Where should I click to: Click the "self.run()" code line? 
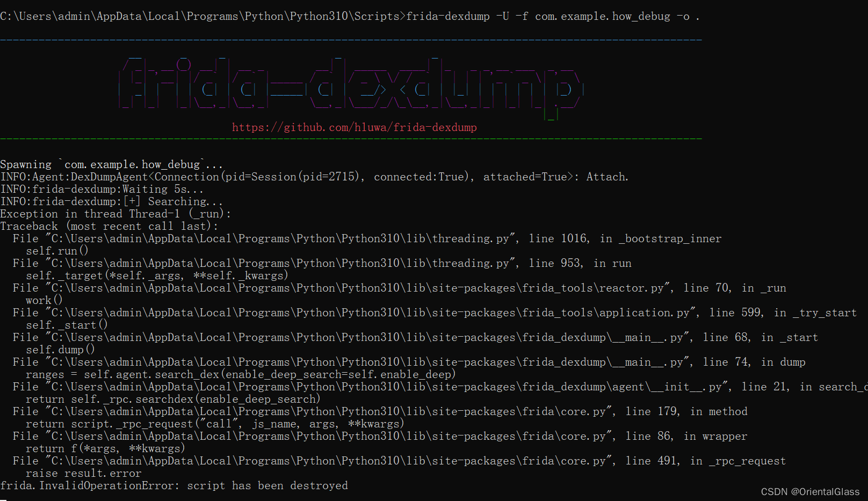[x=57, y=251]
